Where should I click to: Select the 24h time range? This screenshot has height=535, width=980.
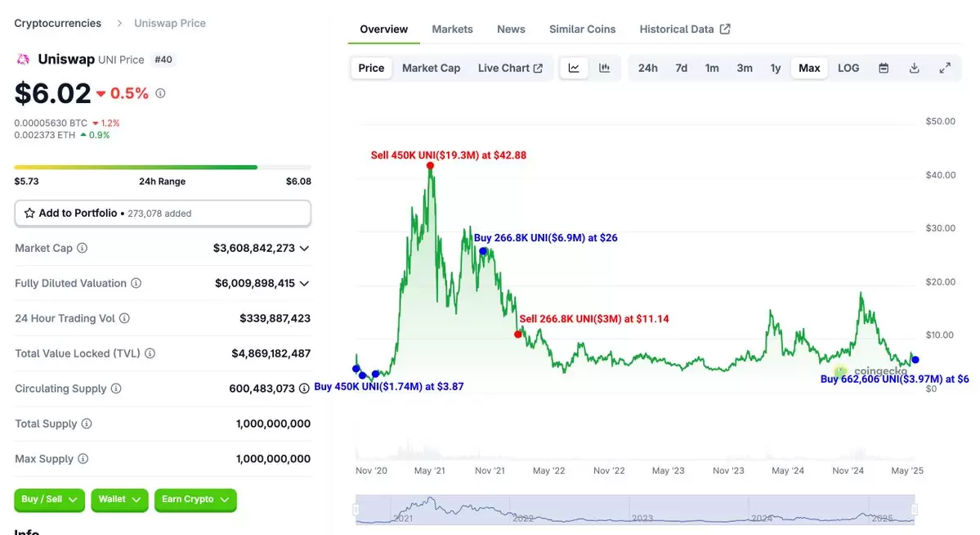(647, 68)
